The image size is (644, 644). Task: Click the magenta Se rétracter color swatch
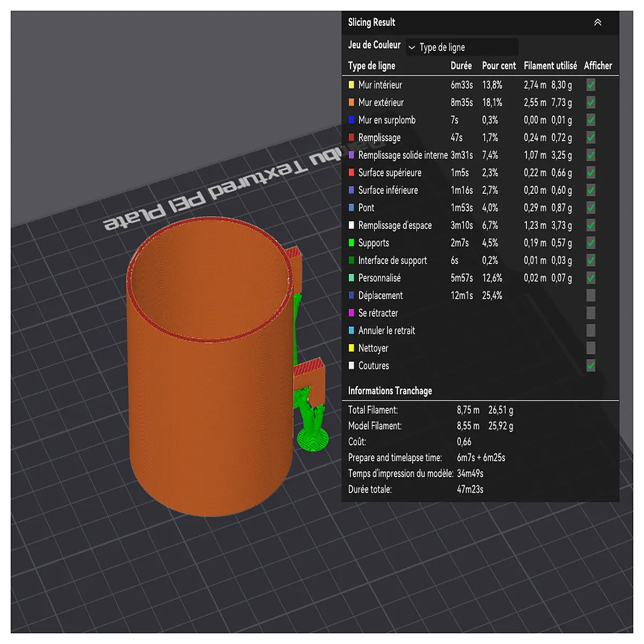[352, 313]
